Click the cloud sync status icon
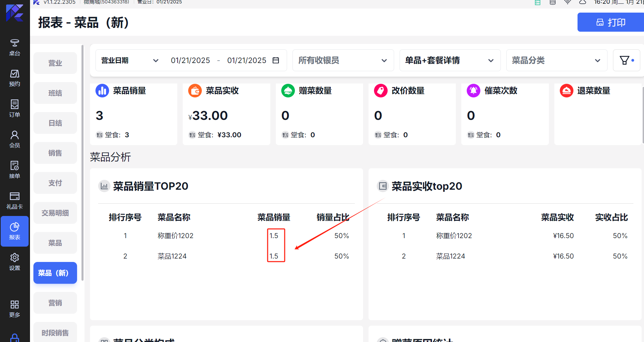The image size is (644, 342). [x=583, y=2]
